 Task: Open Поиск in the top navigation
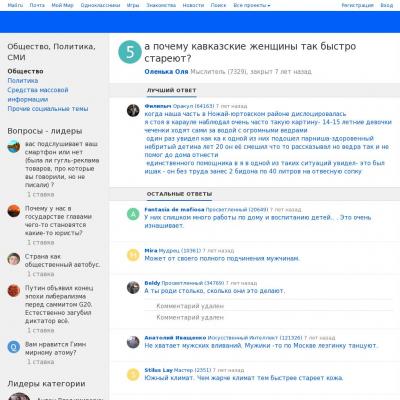pyautogui.click(x=218, y=5)
